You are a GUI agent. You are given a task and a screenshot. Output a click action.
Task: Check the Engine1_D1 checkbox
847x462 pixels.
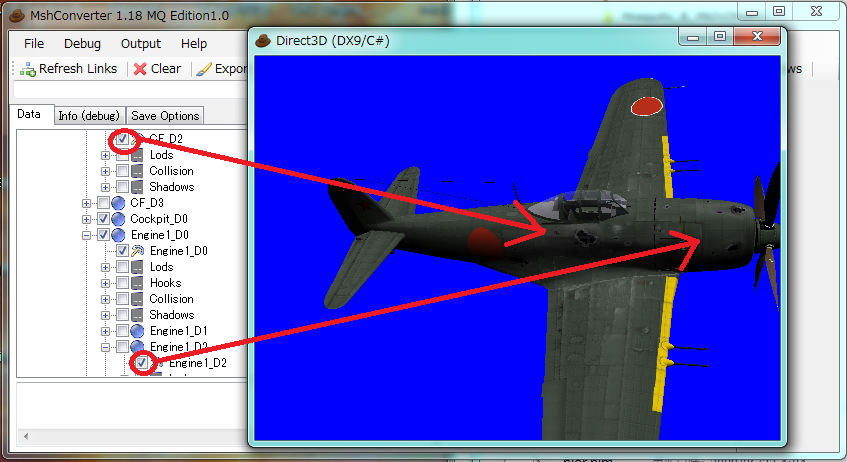[x=123, y=331]
